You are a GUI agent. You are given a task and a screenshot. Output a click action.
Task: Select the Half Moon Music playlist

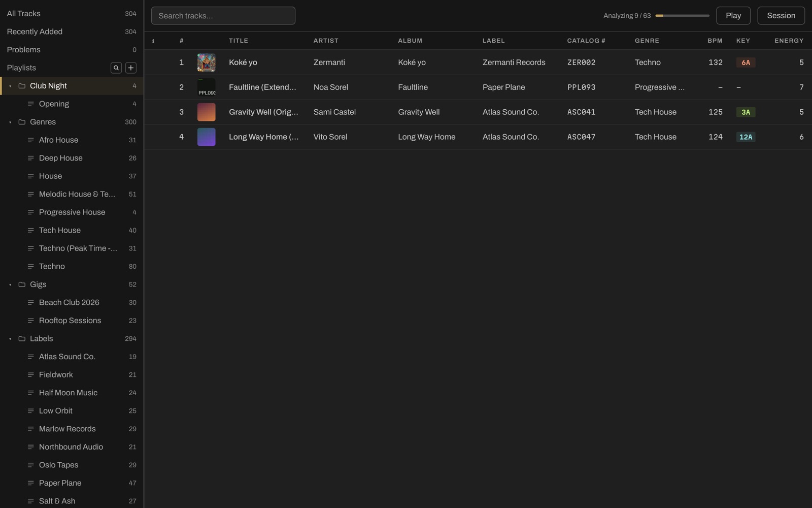[72, 393]
